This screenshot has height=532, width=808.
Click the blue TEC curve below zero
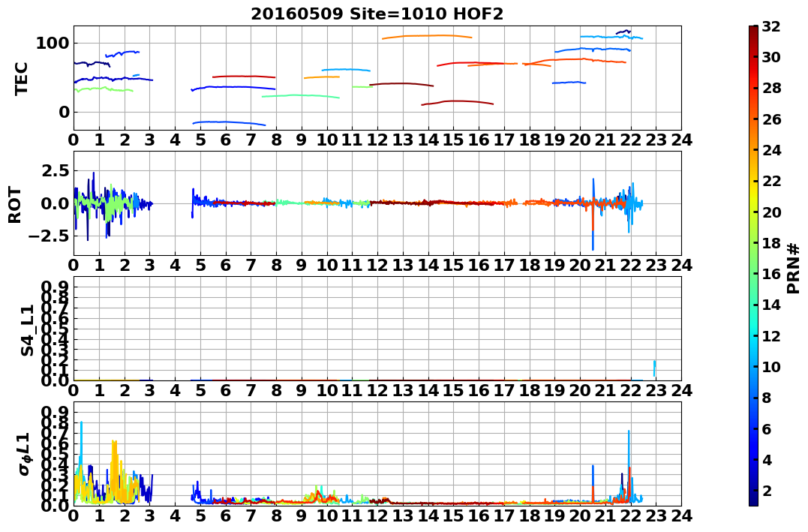point(229,123)
